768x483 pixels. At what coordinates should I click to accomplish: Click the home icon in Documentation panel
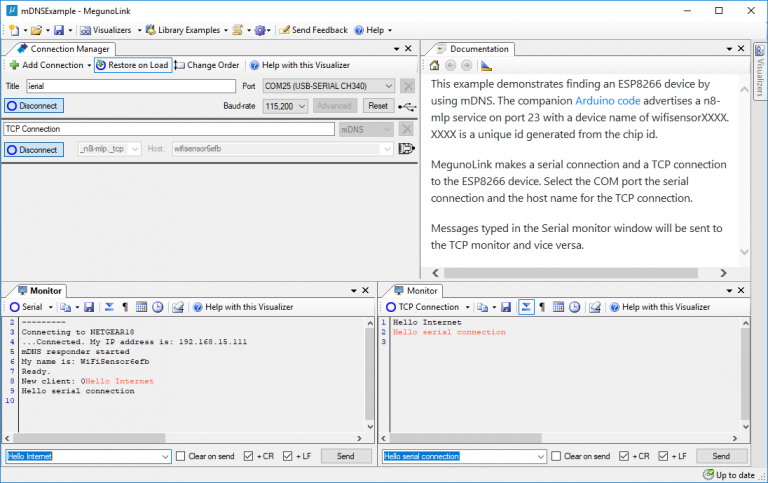434,65
